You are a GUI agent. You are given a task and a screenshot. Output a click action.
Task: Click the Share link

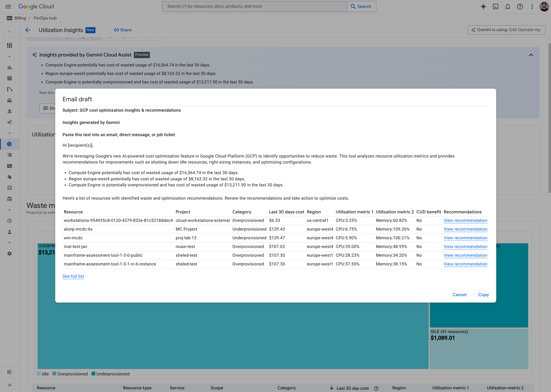123,30
